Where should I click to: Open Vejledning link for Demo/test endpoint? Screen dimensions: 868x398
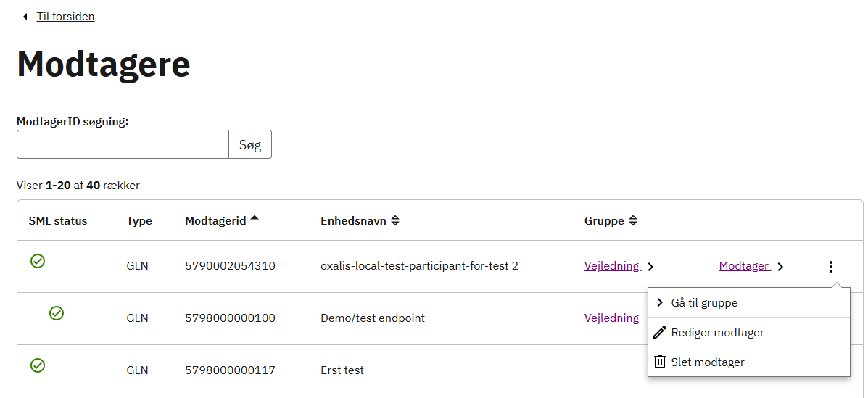point(612,318)
